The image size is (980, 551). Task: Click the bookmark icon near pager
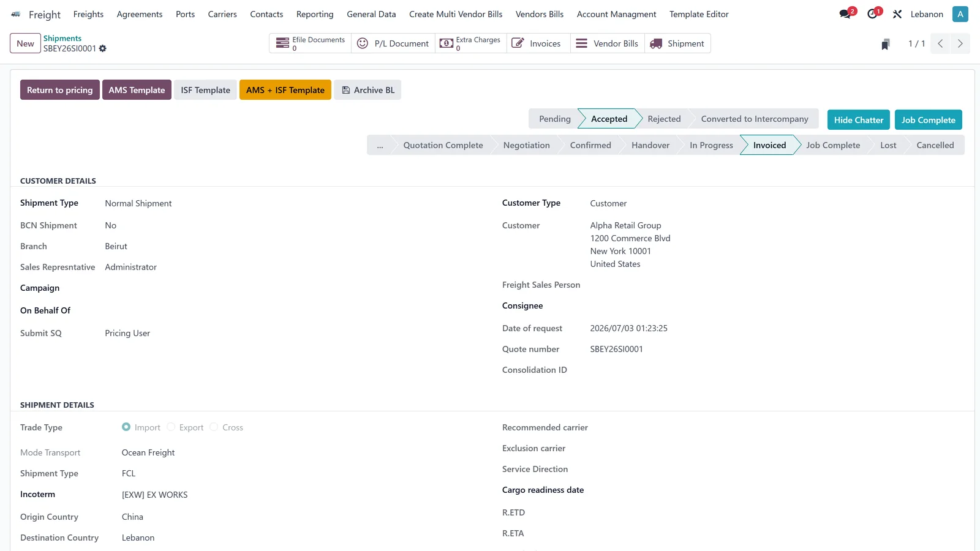[x=885, y=44]
